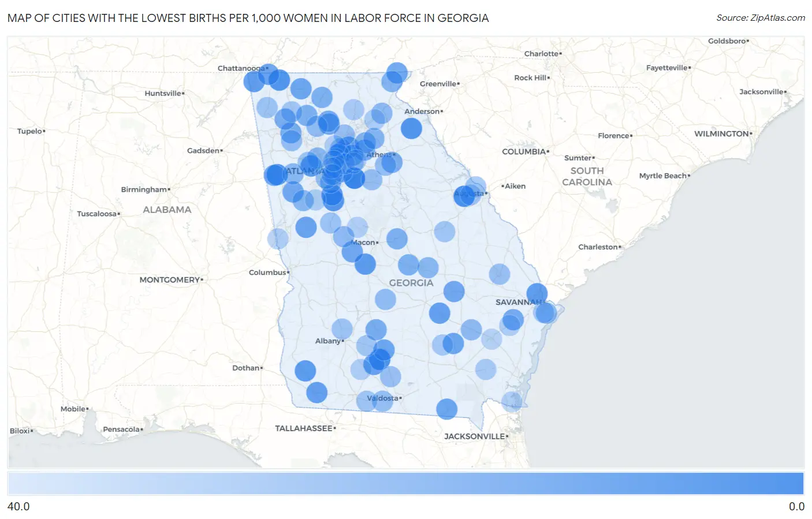Image resolution: width=812 pixels, height=519 pixels.
Task: Click the light bubble at Georgia's western edge near Columbus
Action: tap(278, 238)
